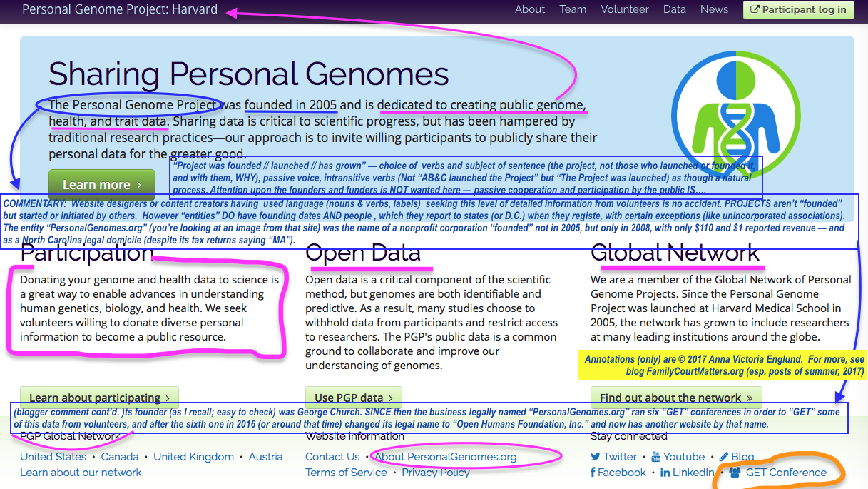Click the Blog pencil icon

tap(723, 457)
